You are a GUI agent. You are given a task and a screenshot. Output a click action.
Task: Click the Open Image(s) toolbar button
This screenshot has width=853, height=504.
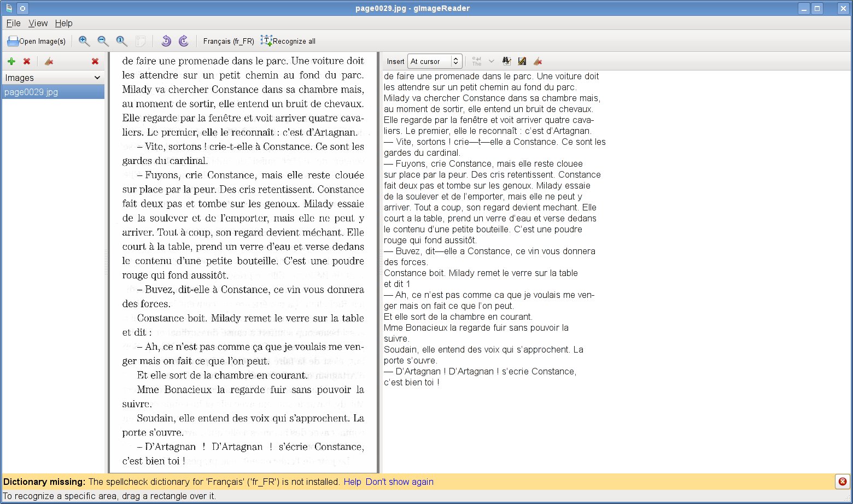click(36, 41)
